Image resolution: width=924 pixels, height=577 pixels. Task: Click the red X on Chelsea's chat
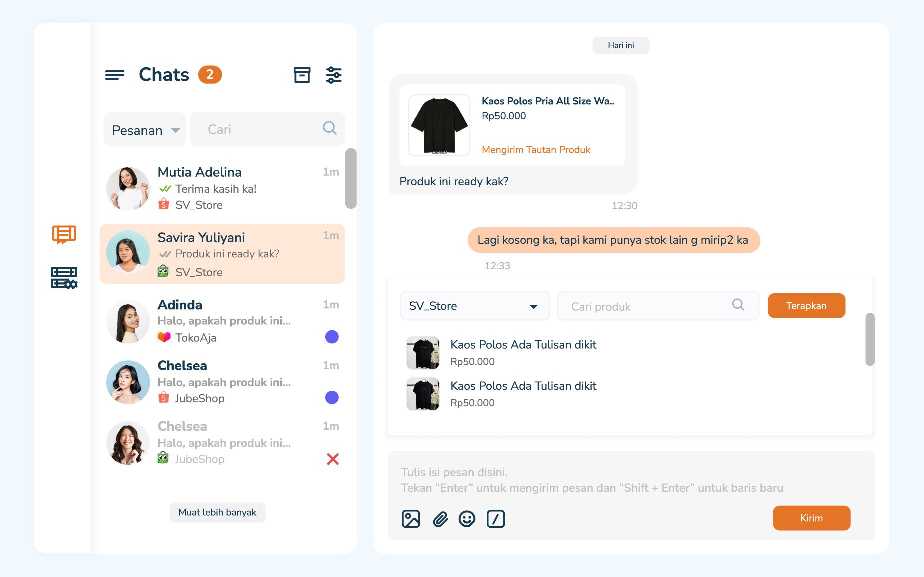point(333,459)
